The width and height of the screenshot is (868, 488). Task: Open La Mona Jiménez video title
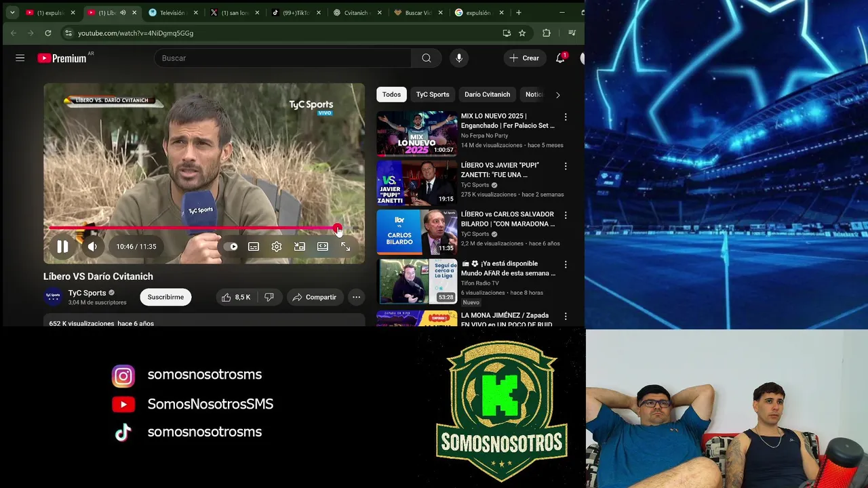(507, 320)
